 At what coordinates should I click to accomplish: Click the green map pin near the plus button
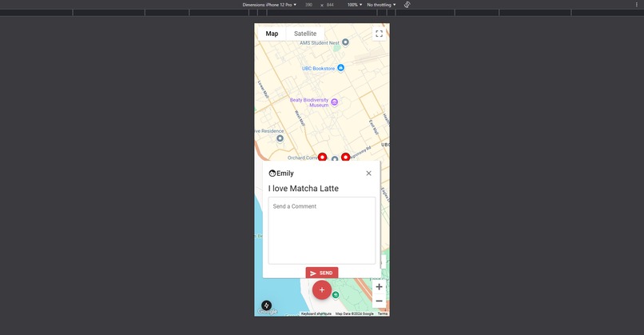(x=336, y=295)
